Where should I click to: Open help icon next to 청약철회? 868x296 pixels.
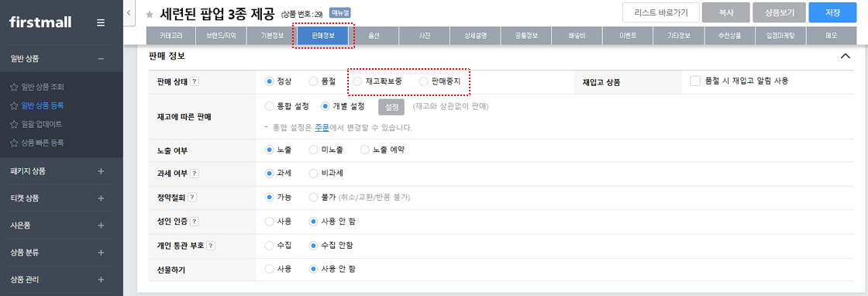(191, 198)
